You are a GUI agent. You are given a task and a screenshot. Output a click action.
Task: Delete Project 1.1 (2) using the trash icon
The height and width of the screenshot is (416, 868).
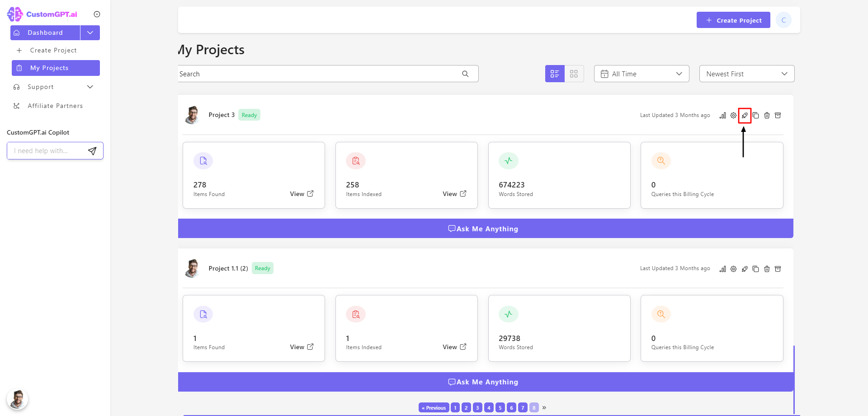pyautogui.click(x=767, y=269)
